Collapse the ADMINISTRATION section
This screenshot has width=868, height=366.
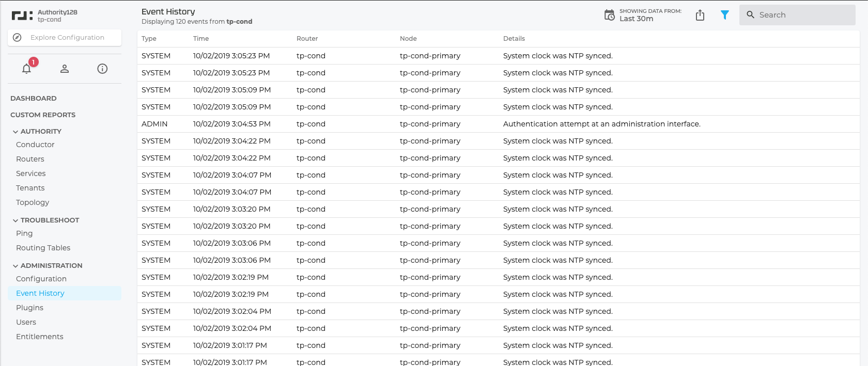click(16, 266)
